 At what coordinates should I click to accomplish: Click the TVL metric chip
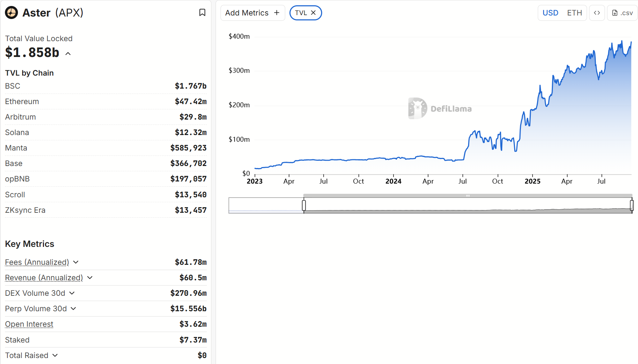(x=301, y=13)
